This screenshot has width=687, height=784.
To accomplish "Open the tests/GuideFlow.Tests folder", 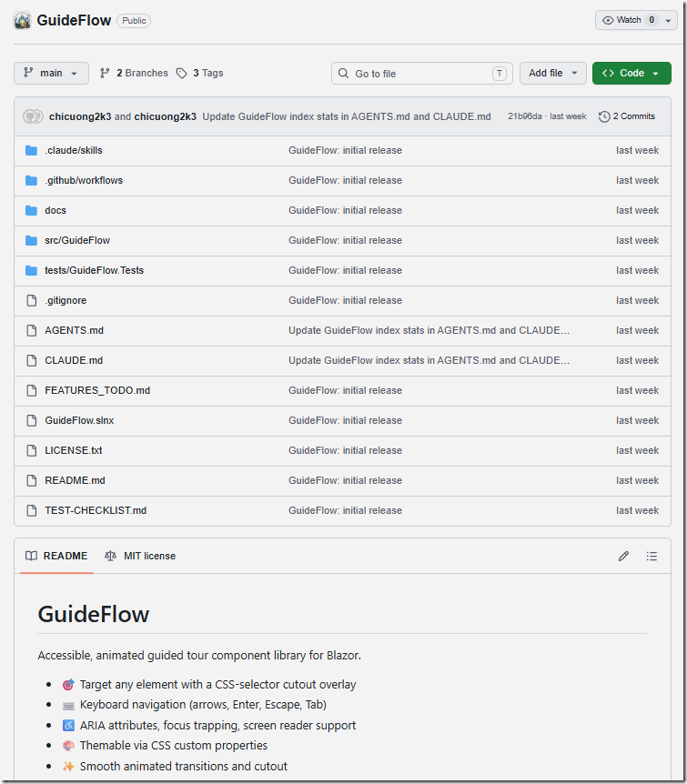I will pyautogui.click(x=94, y=270).
